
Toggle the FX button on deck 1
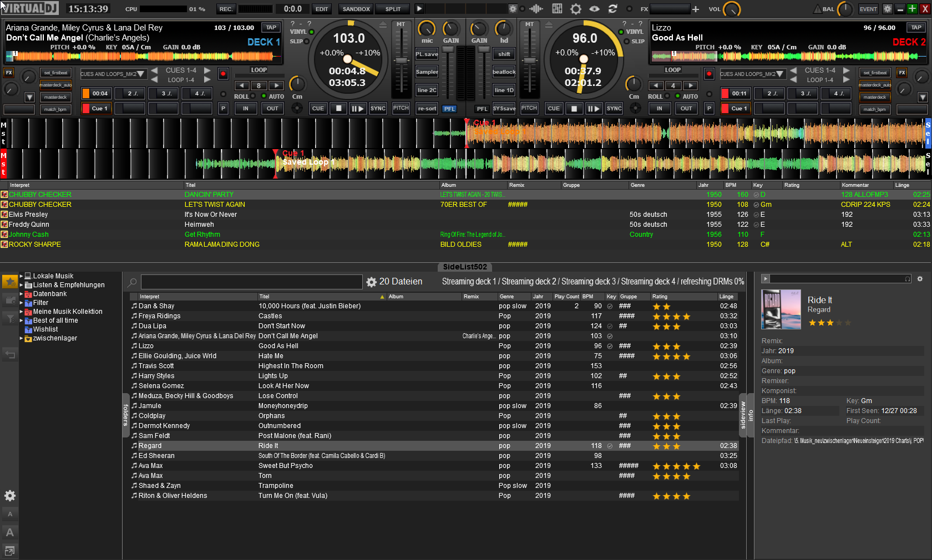[9, 73]
